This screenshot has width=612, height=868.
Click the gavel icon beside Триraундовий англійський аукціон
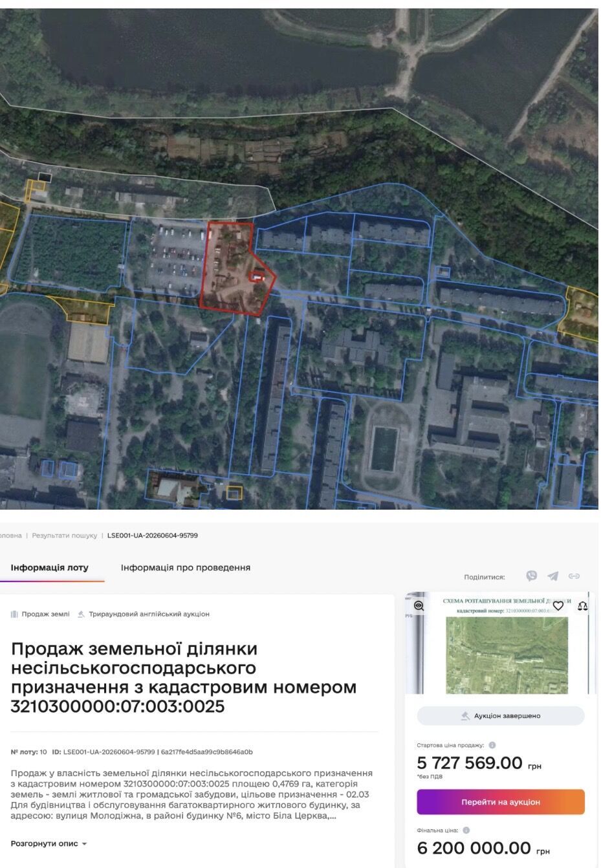pyautogui.click(x=81, y=614)
